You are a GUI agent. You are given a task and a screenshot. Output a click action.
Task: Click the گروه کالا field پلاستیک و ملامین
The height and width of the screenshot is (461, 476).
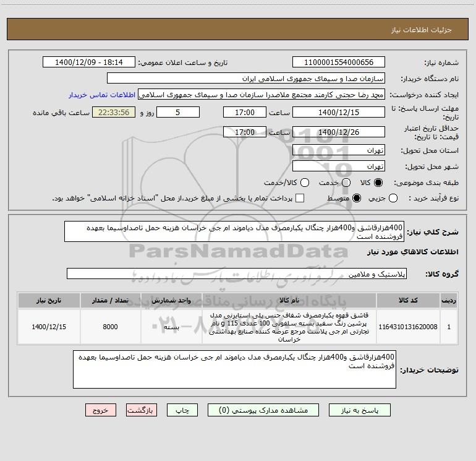tap(237, 274)
